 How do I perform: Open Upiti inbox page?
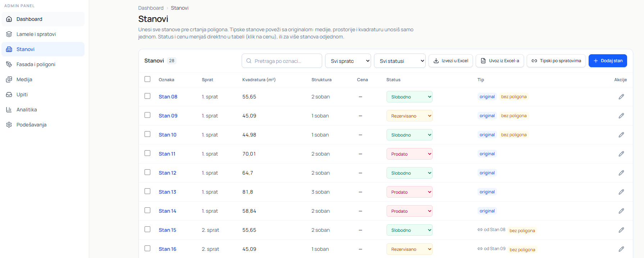tap(43, 95)
